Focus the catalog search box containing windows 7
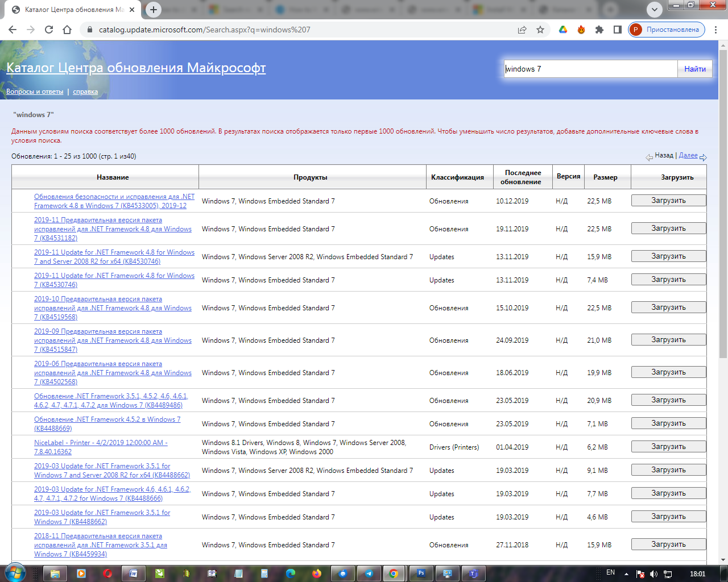Image resolution: width=728 pixels, height=582 pixels. coord(590,69)
